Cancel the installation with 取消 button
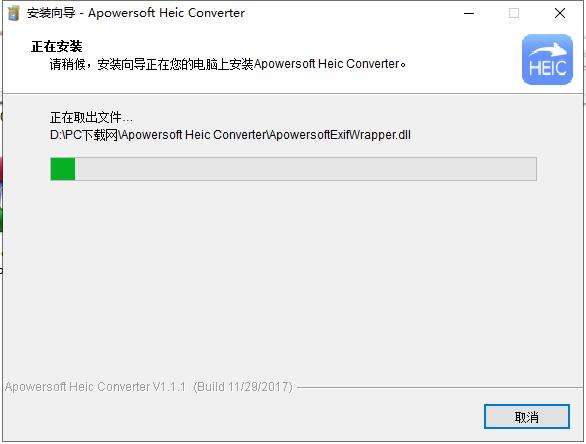 tap(527, 417)
